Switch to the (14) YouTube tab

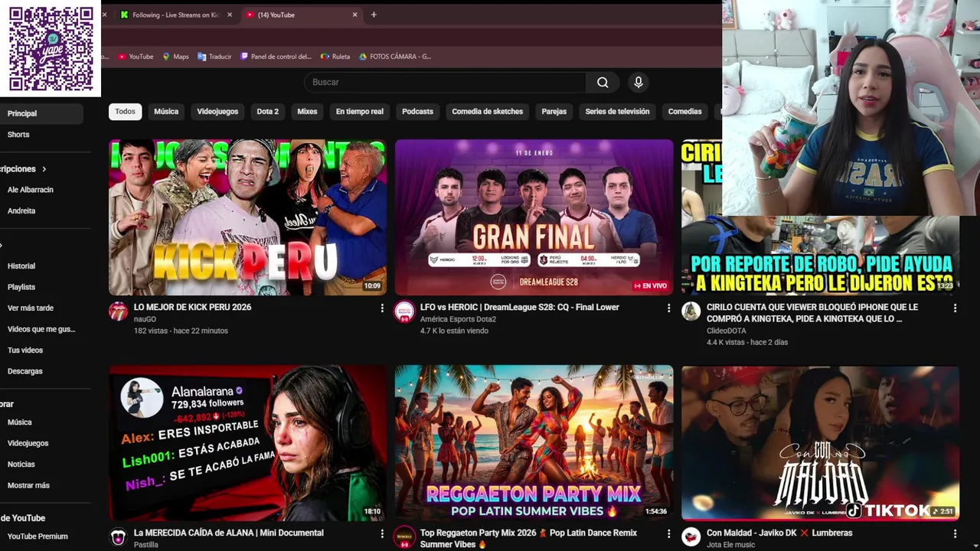click(301, 15)
